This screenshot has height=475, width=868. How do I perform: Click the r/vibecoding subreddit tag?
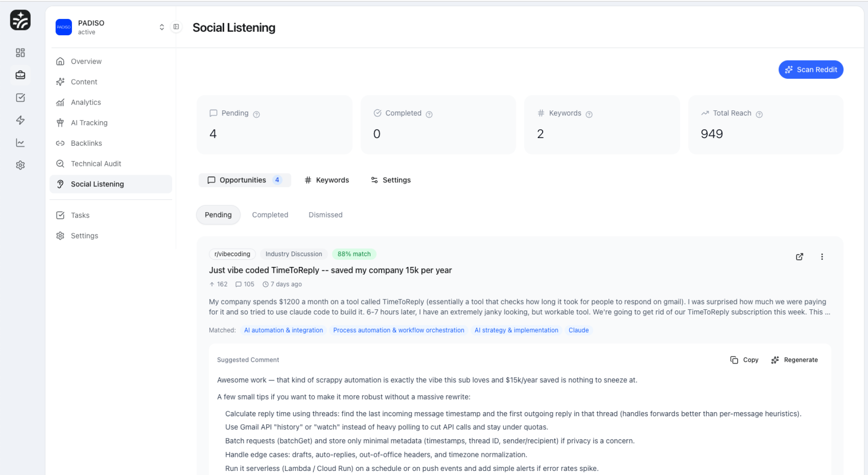232,254
